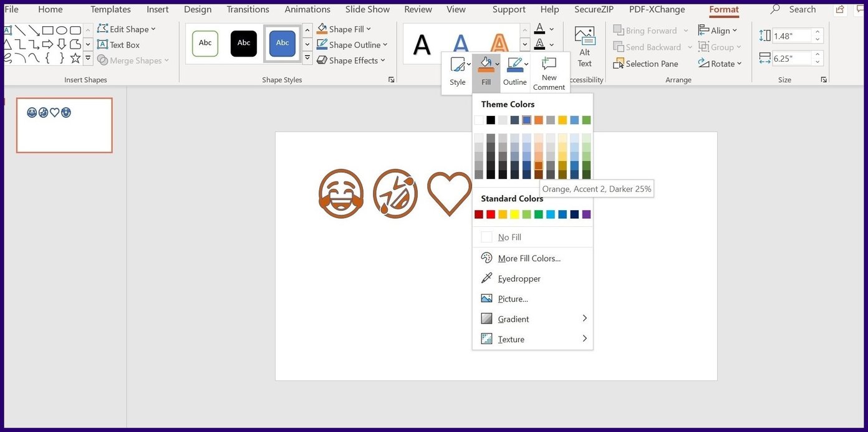This screenshot has width=868, height=432.
Task: Open Shape Effects dropdown in ribbon
Action: coord(351,60)
